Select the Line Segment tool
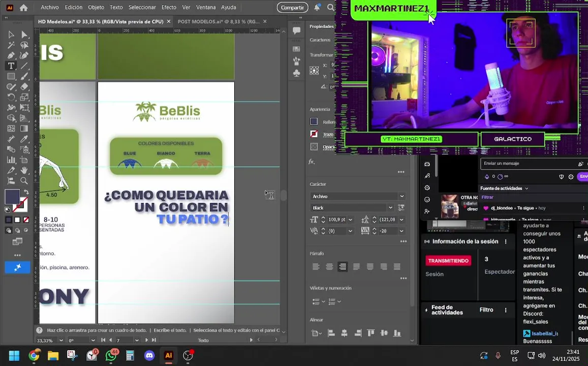The width and height of the screenshot is (588, 366). click(24, 66)
